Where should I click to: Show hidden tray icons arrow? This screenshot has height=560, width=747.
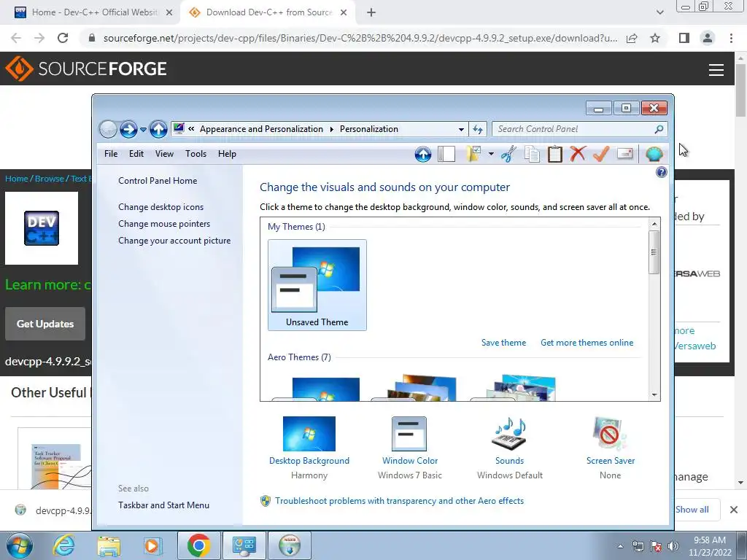620,546
